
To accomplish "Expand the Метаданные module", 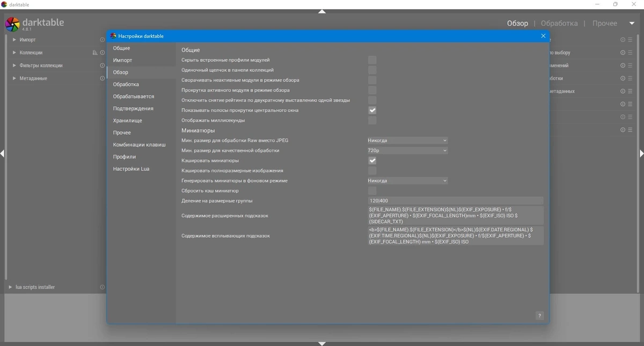I will (14, 78).
